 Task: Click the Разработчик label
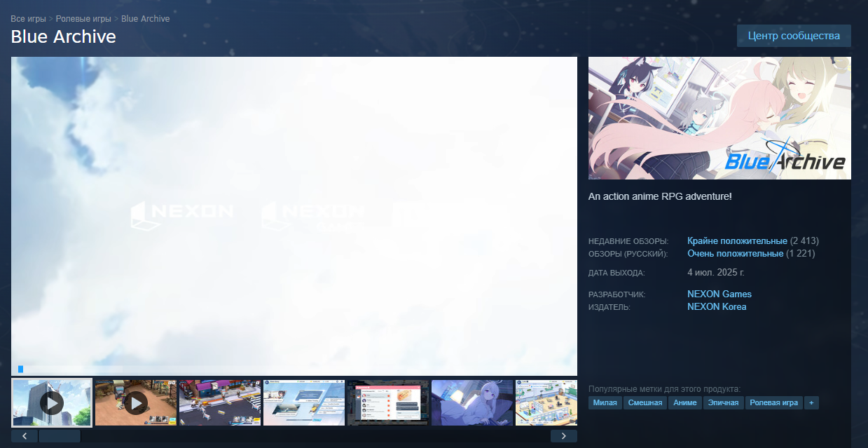coord(616,294)
